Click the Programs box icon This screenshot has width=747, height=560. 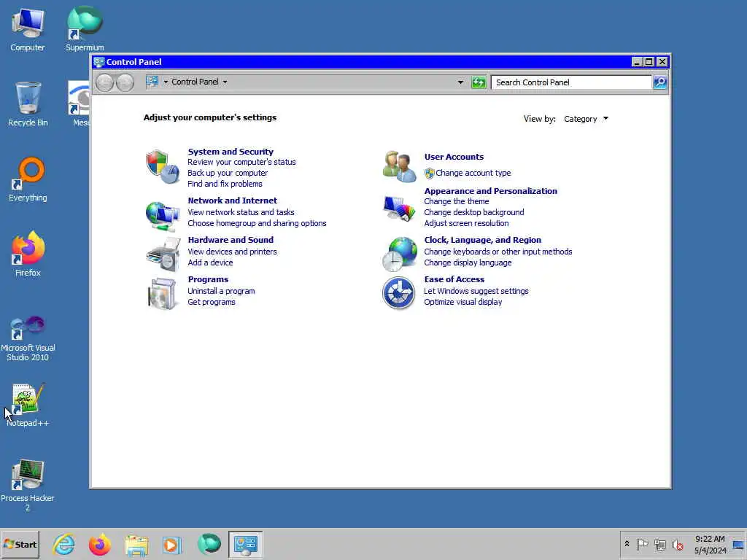tap(163, 294)
